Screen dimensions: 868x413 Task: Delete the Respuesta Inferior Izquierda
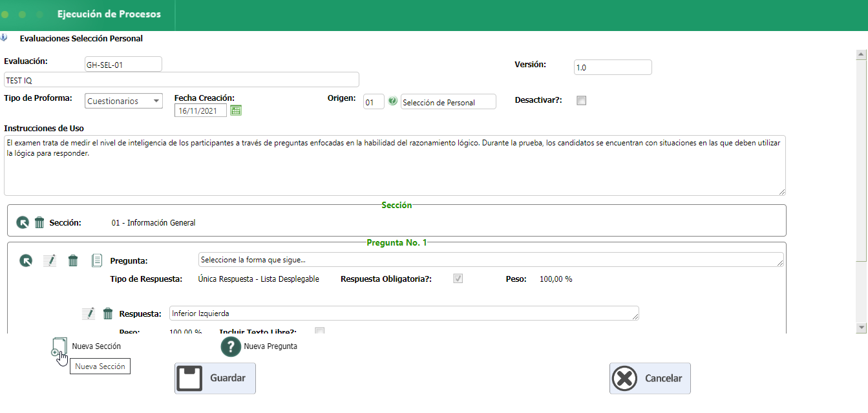[x=108, y=313]
